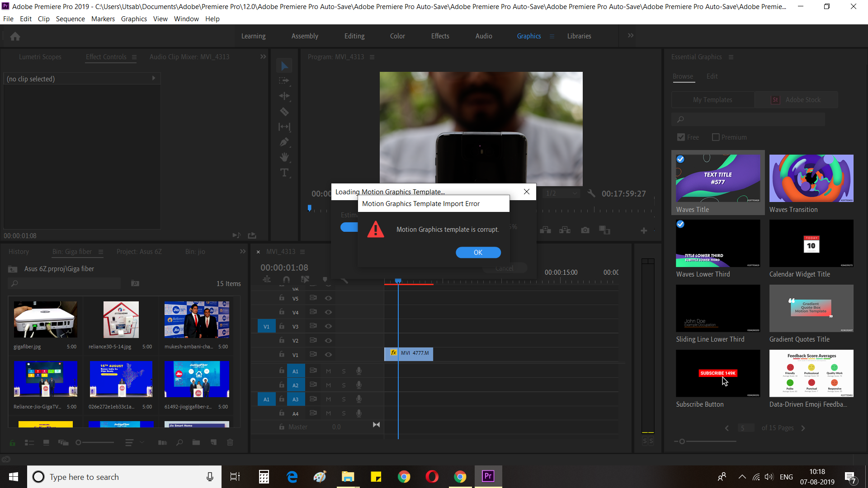Select the Subscribe Button template thumbnail
The image size is (868, 488).
[718, 373]
